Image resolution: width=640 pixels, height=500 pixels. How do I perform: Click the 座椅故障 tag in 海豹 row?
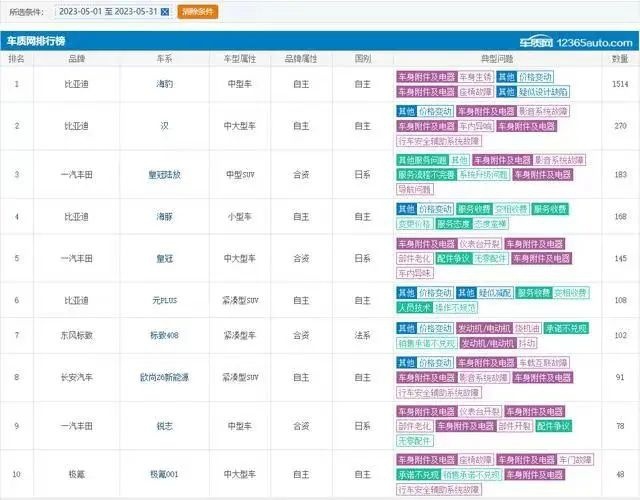click(x=475, y=92)
